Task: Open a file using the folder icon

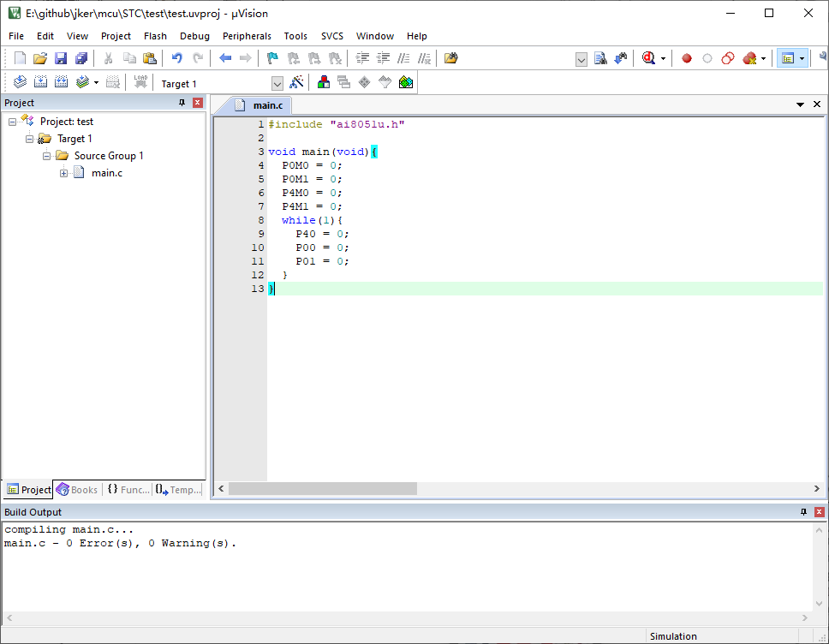Action: pyautogui.click(x=40, y=58)
